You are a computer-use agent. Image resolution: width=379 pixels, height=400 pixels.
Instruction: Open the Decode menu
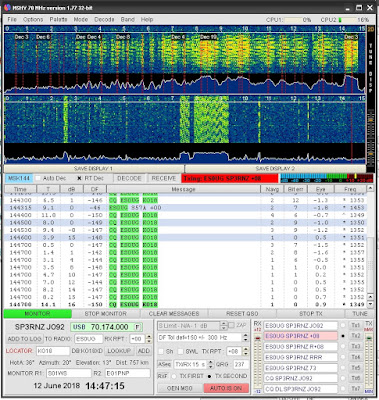click(104, 20)
